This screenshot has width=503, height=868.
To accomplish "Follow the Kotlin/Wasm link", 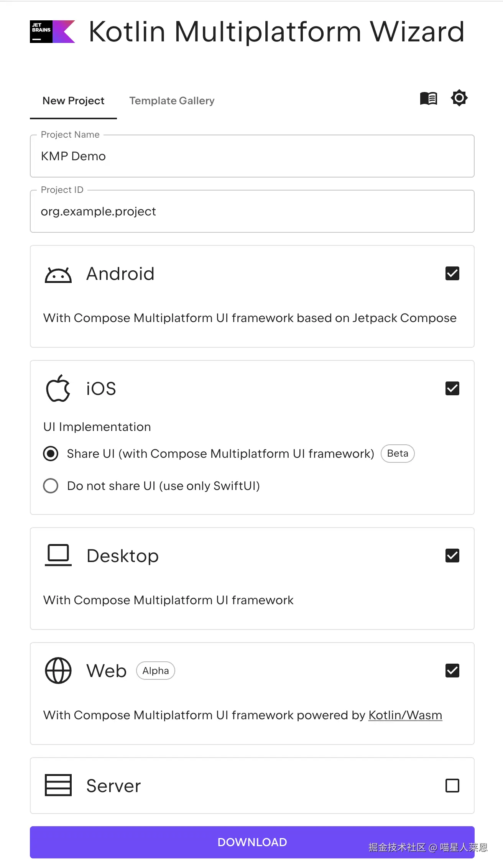I will tap(405, 715).
